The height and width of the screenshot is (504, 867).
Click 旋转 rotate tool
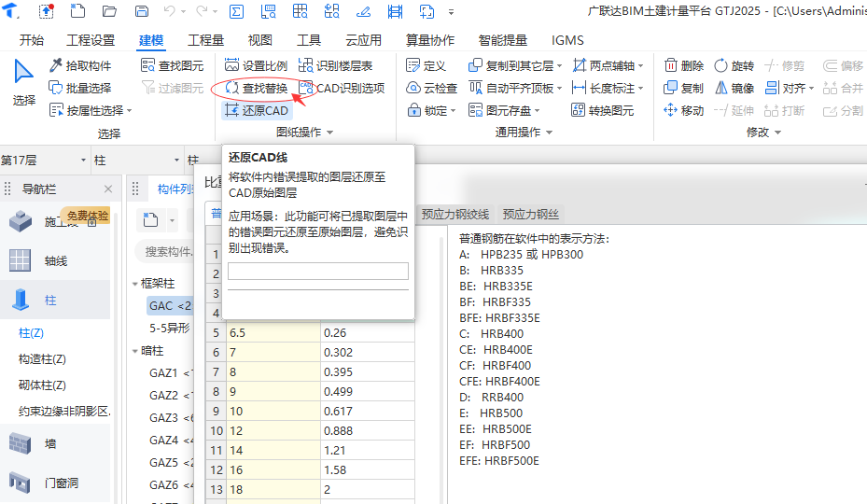pos(734,66)
